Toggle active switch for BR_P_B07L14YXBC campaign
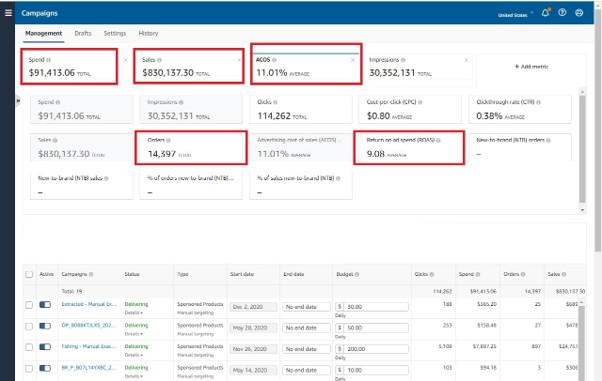Image resolution: width=602 pixels, height=381 pixels. 45,368
